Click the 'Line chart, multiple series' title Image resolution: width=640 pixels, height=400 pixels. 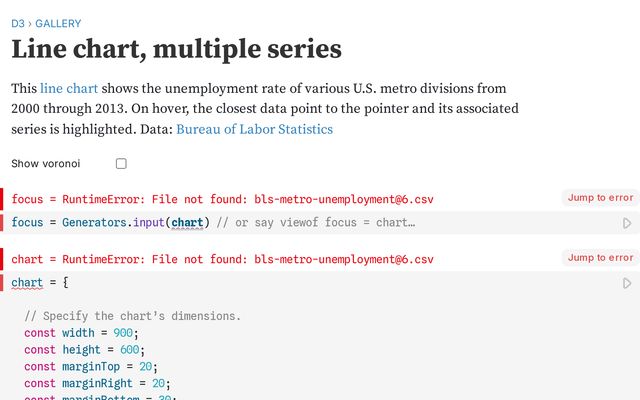point(176,49)
